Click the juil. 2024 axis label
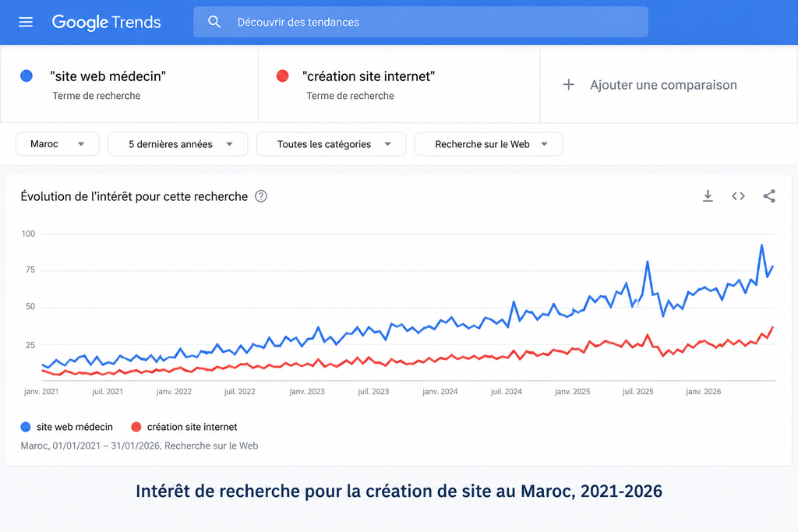This screenshot has width=798, height=532. (506, 392)
